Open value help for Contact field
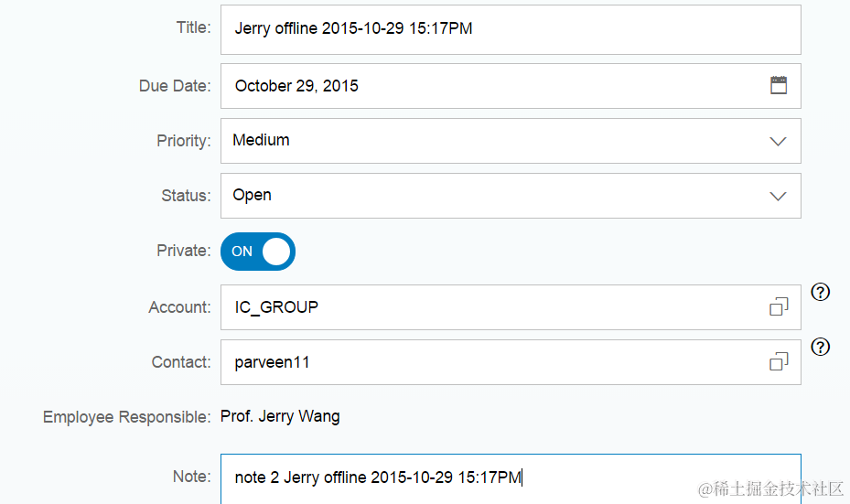Screen dimensions: 850x504 pos(779,362)
